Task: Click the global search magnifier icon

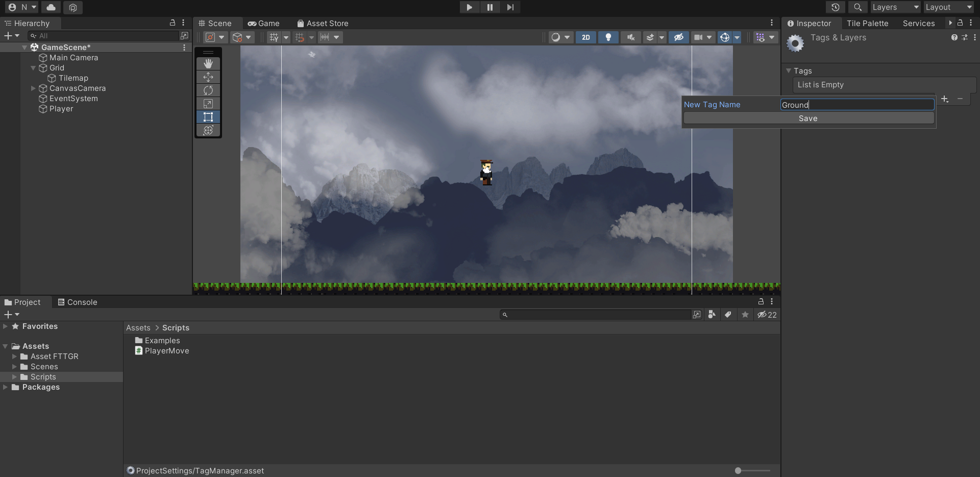Action: click(858, 7)
